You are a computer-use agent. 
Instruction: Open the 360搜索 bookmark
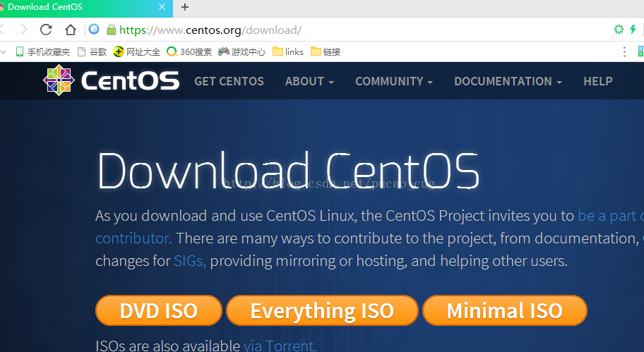point(189,51)
